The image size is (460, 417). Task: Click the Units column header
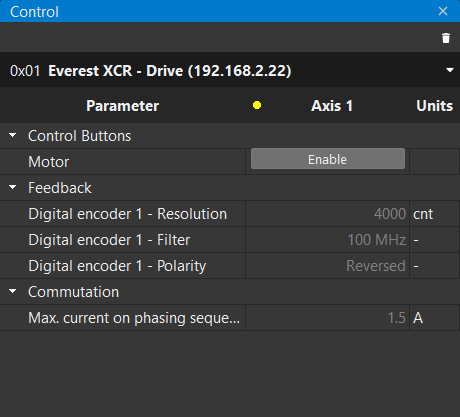pyautogui.click(x=434, y=106)
